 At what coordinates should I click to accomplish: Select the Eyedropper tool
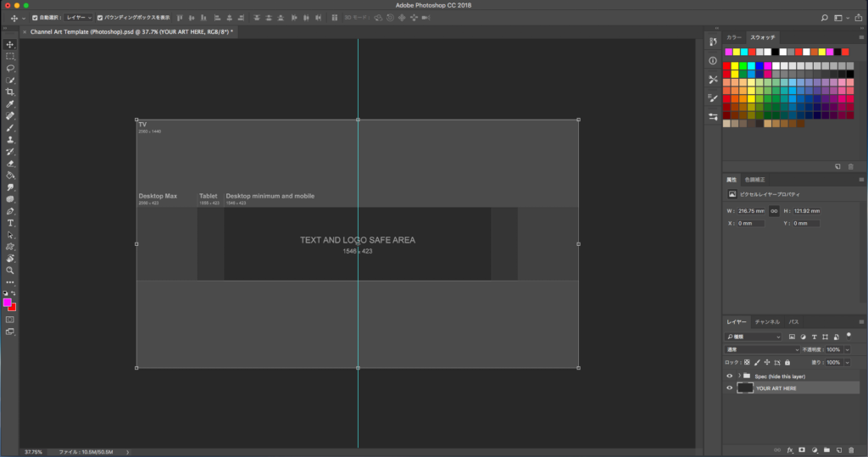[10, 103]
